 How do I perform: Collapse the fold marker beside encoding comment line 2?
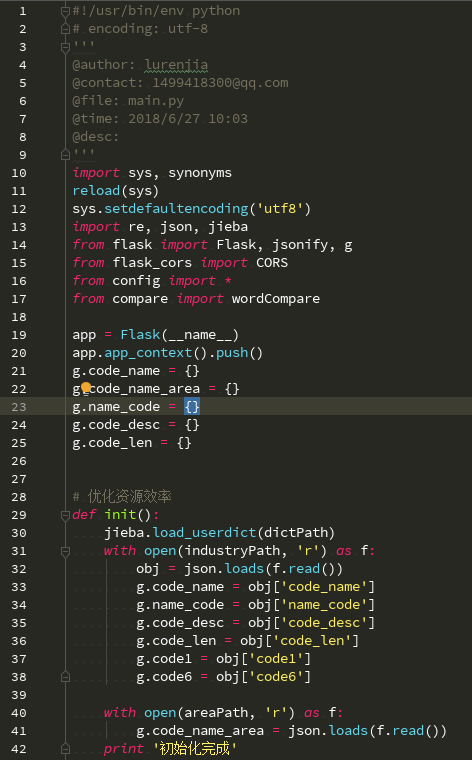coord(65,29)
